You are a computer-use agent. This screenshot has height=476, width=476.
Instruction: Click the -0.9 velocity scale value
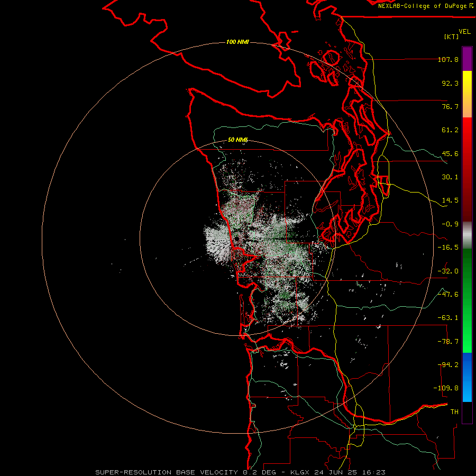coord(450,224)
